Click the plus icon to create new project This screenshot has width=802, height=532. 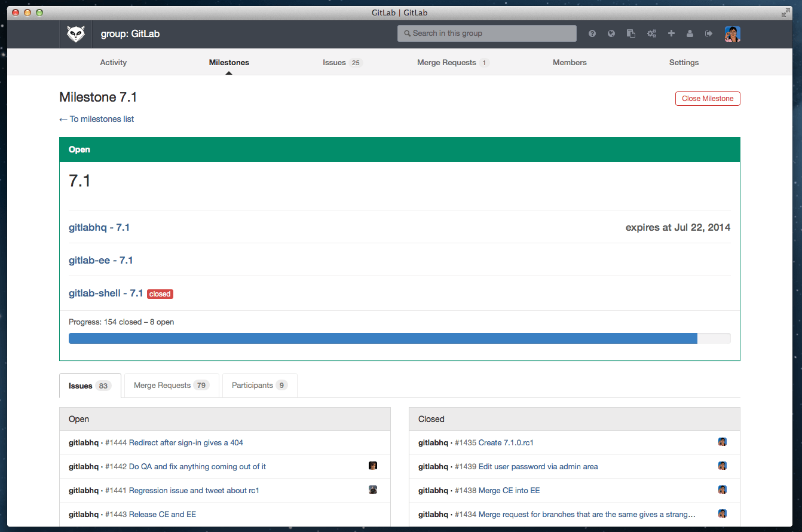671,34
